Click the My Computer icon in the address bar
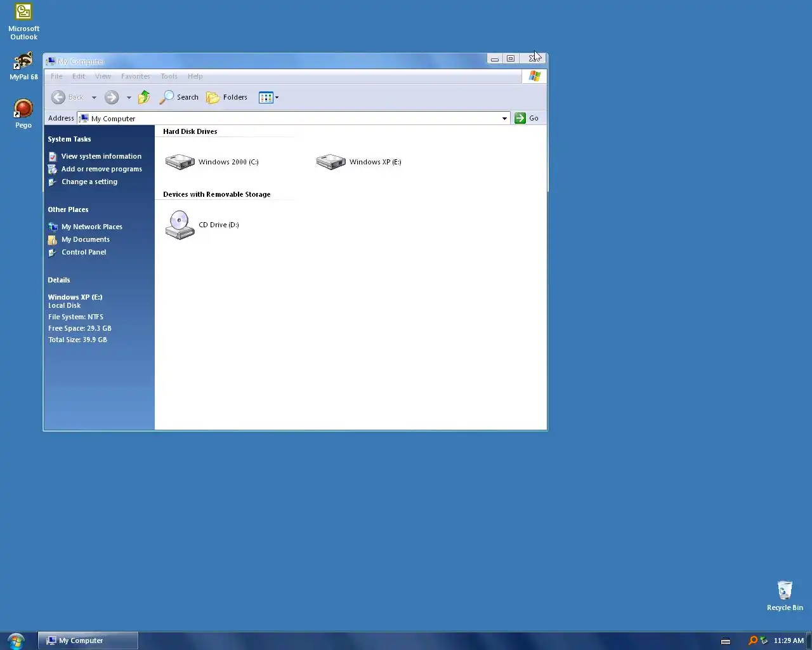The image size is (812, 650). coord(84,118)
